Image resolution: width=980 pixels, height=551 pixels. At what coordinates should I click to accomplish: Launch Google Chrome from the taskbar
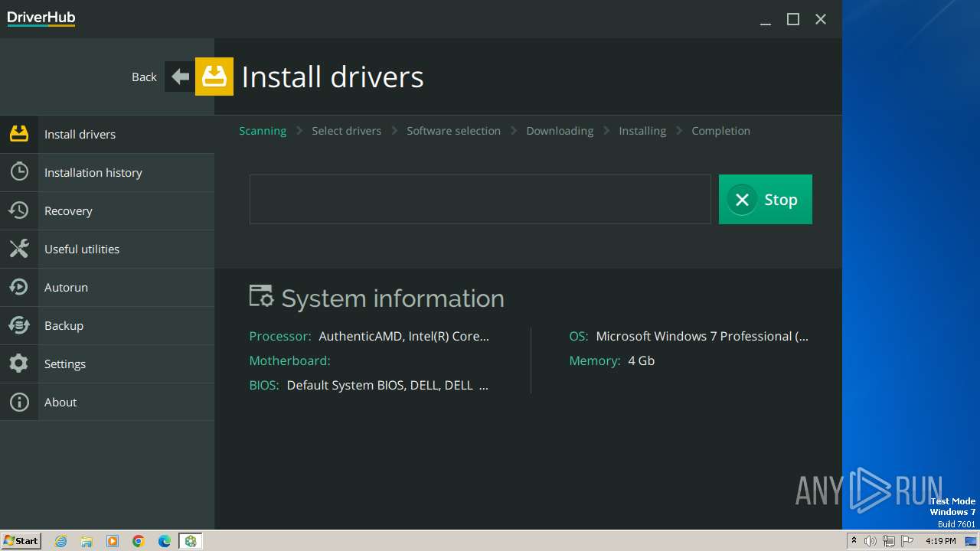tap(139, 541)
